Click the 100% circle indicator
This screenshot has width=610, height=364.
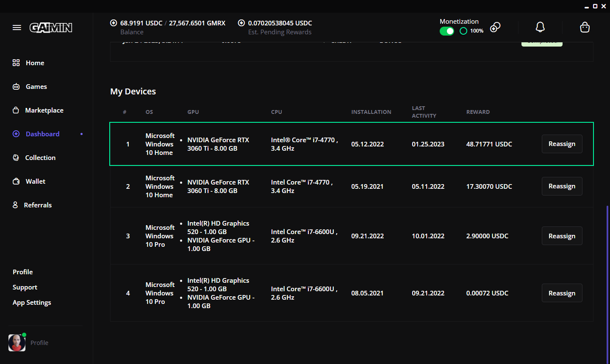[463, 31]
